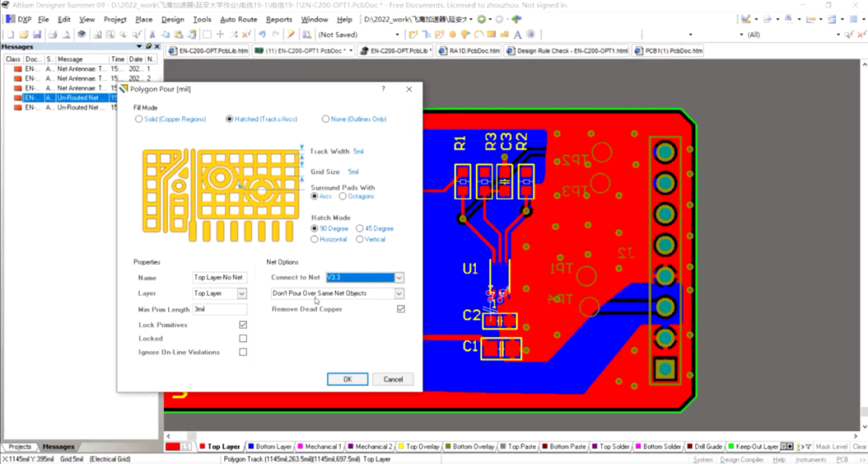Open the Connect to Net dropdown
Image resolution: width=868 pixels, height=464 pixels.
pyautogui.click(x=399, y=277)
